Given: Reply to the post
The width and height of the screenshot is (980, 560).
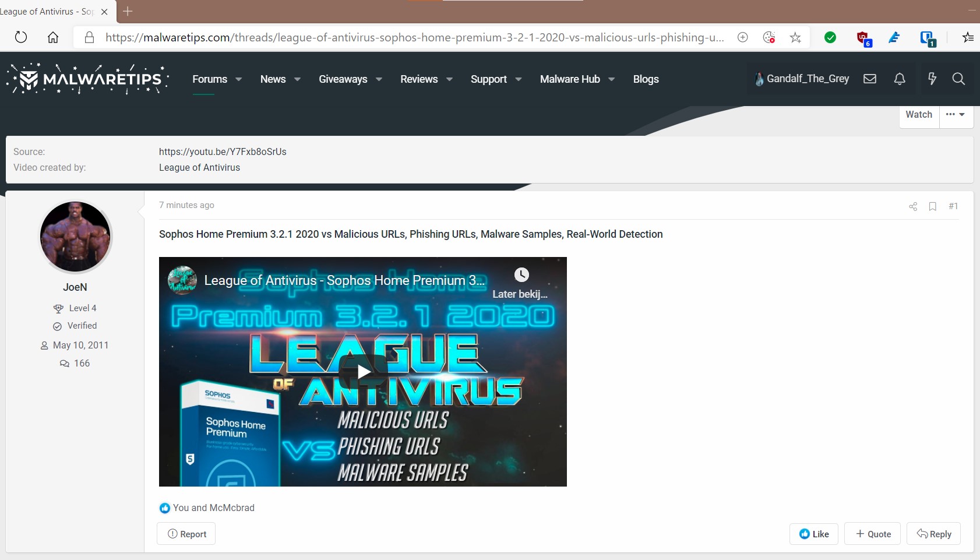Looking at the screenshot, I should click(933, 534).
